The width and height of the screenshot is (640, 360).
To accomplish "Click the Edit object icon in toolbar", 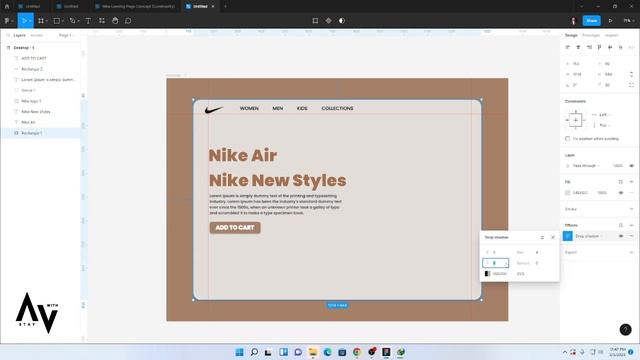I will [315, 20].
